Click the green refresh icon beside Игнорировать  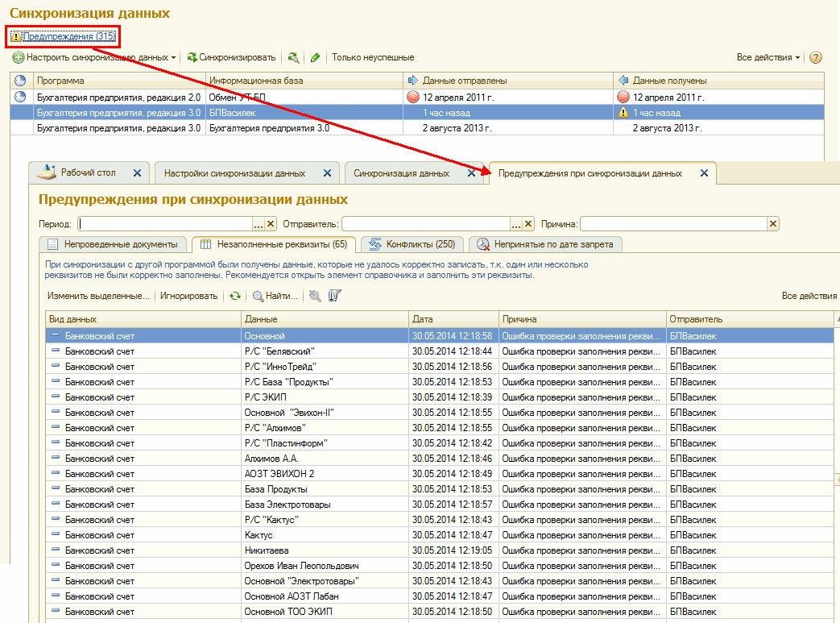234,296
